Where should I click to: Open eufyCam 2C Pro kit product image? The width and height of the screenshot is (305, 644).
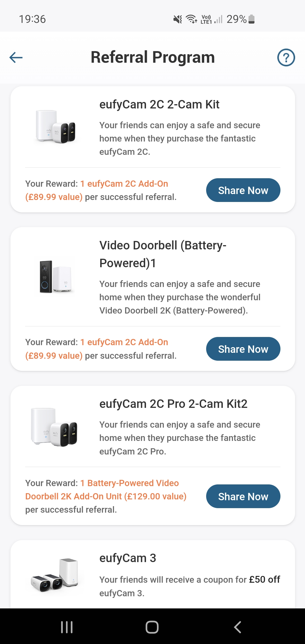coord(54,427)
